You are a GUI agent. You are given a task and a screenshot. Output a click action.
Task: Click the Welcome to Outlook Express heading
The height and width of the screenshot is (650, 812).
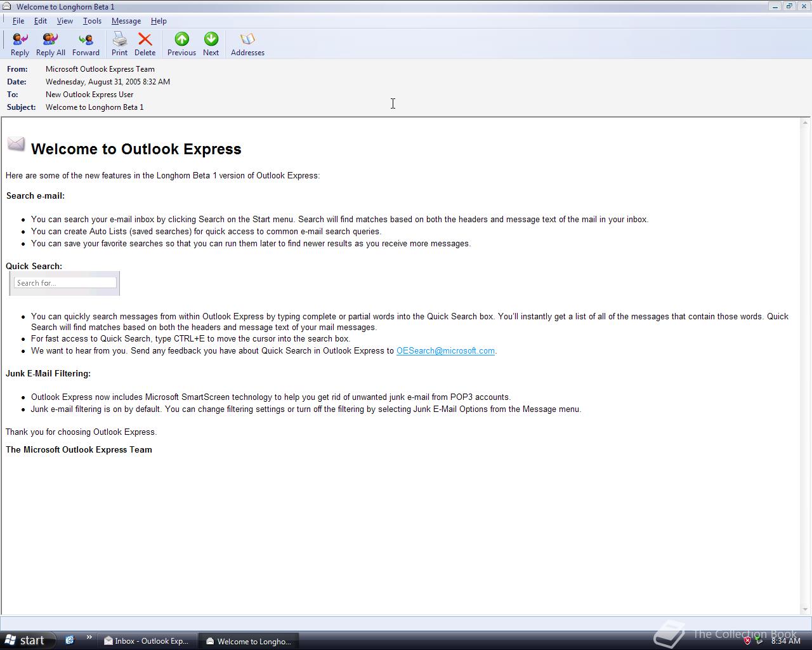click(136, 149)
